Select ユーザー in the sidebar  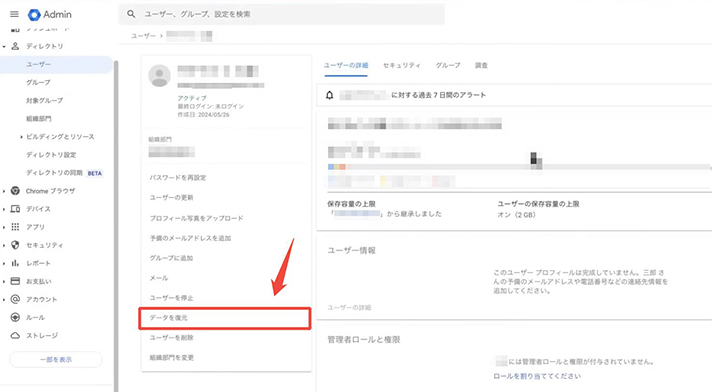coord(56,64)
